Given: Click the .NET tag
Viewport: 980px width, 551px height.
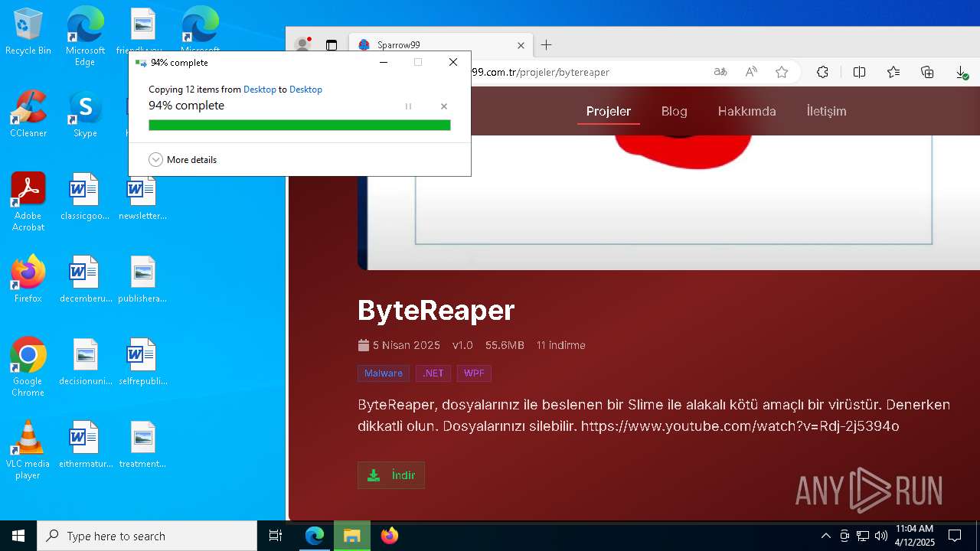Looking at the screenshot, I should click(433, 373).
